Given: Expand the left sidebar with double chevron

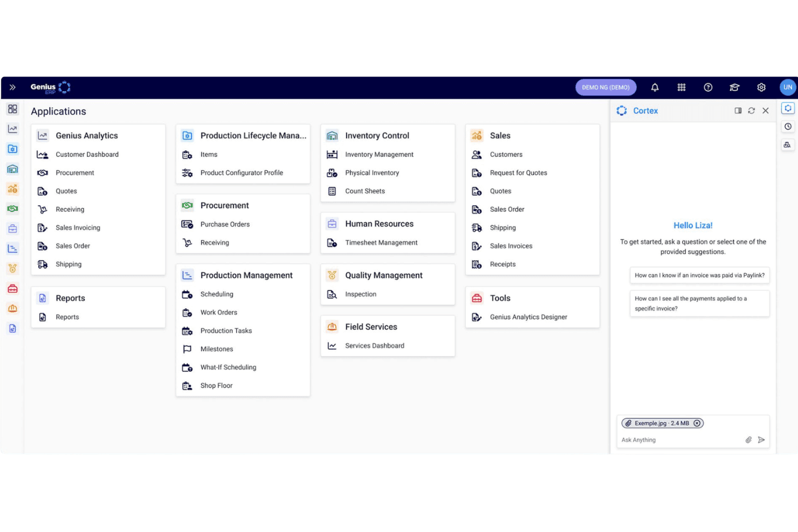Looking at the screenshot, I should pos(12,87).
